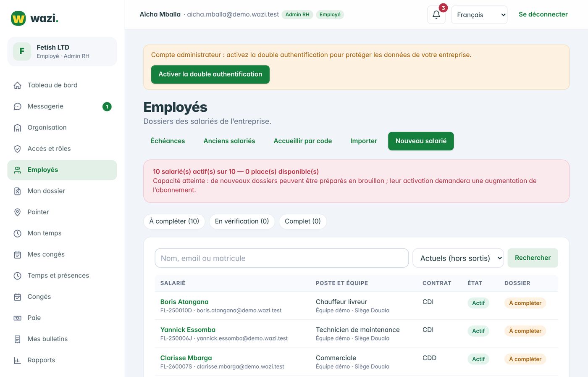Click the Paie banknote icon
The height and width of the screenshot is (377, 588).
17,318
